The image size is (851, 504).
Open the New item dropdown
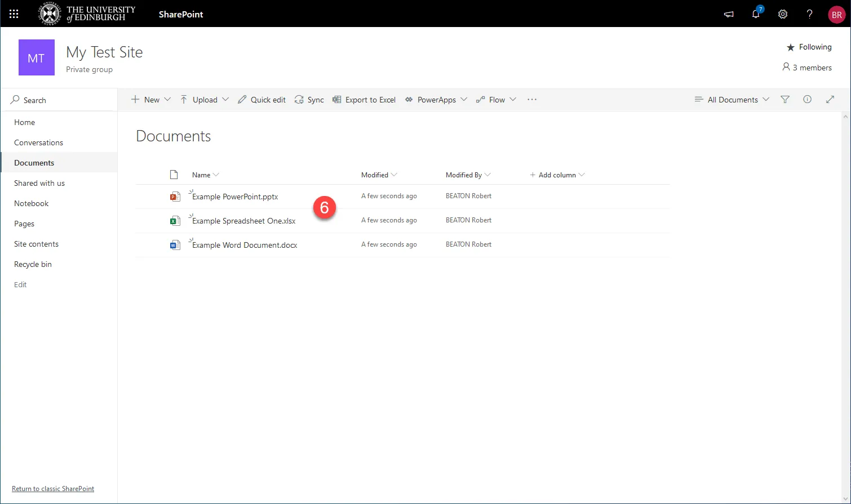pos(150,99)
